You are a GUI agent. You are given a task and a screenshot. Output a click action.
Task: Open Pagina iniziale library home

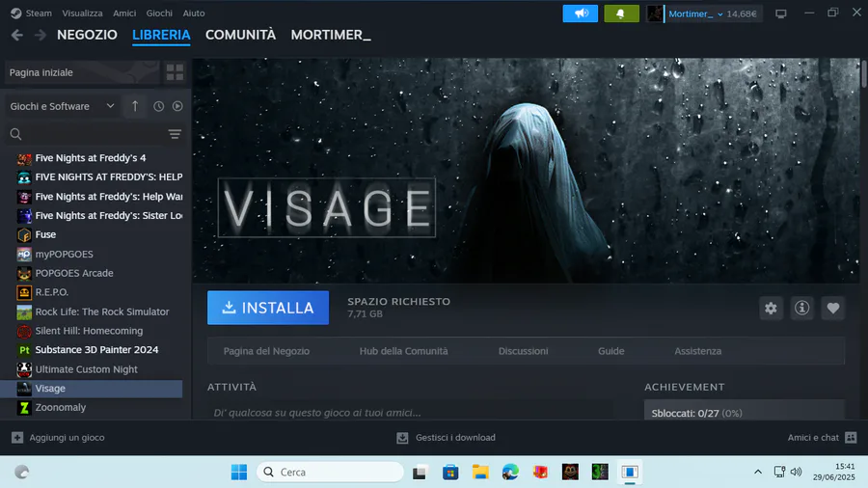point(82,72)
